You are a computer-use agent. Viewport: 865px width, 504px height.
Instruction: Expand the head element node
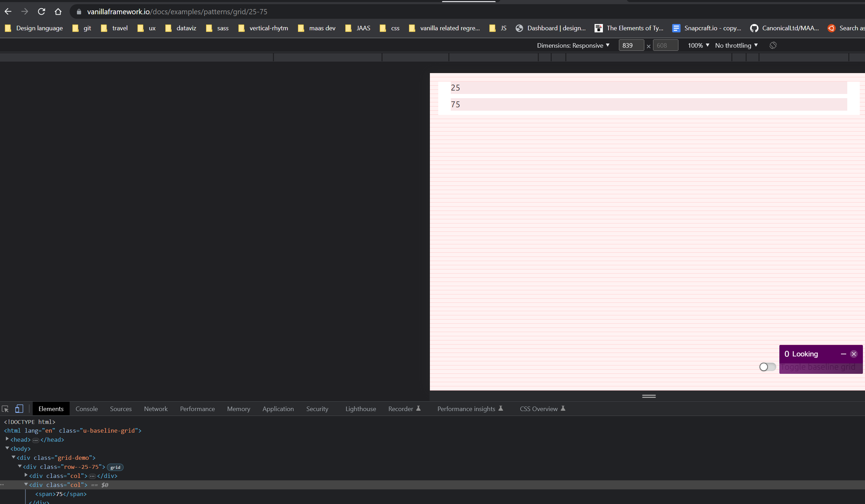(x=7, y=439)
